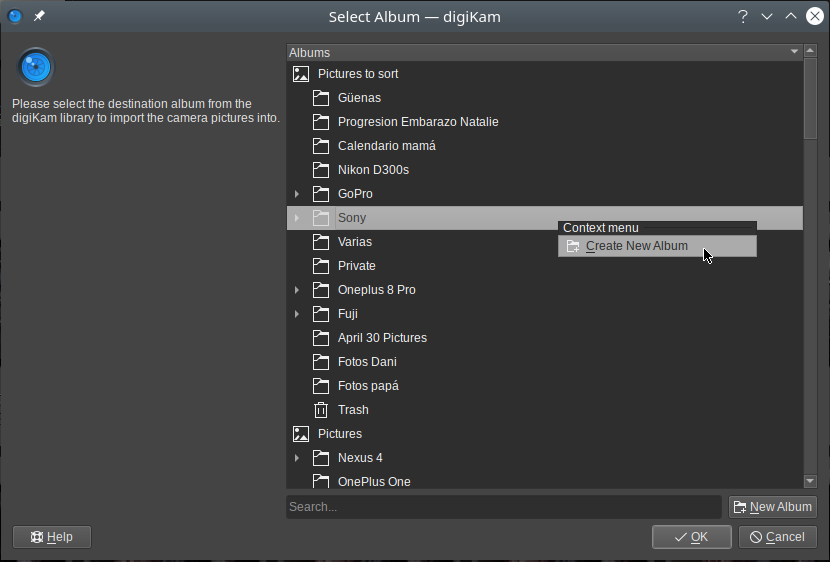Expand the Sony album tree
Image resolution: width=830 pixels, height=562 pixels.
[x=297, y=217]
